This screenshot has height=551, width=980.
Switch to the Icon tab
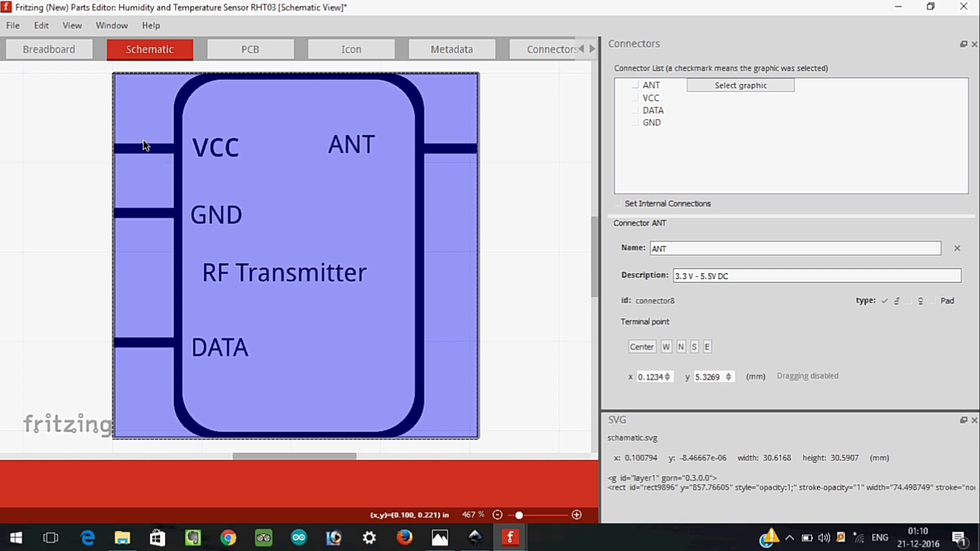pyautogui.click(x=351, y=49)
